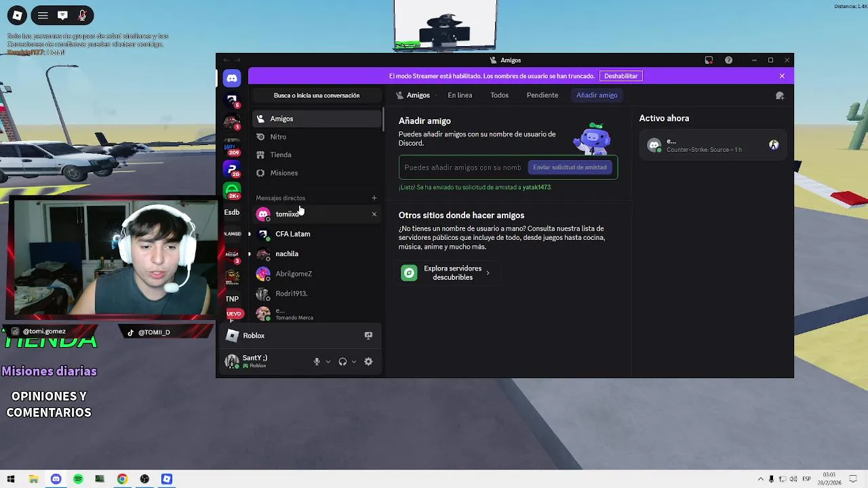Image resolution: width=868 pixels, height=488 pixels.
Task: Open File Explorer from the taskbar
Action: pyautogui.click(x=33, y=479)
